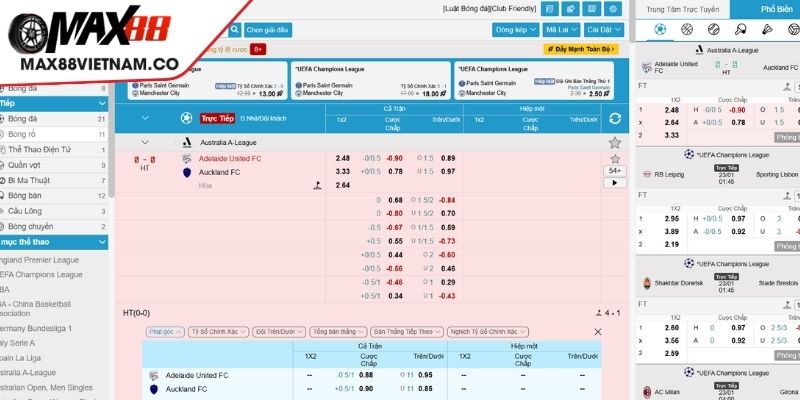Open the Bàn Thắng Tiếp Theo dropdown
Screen dimensions: 800x400
(407, 332)
